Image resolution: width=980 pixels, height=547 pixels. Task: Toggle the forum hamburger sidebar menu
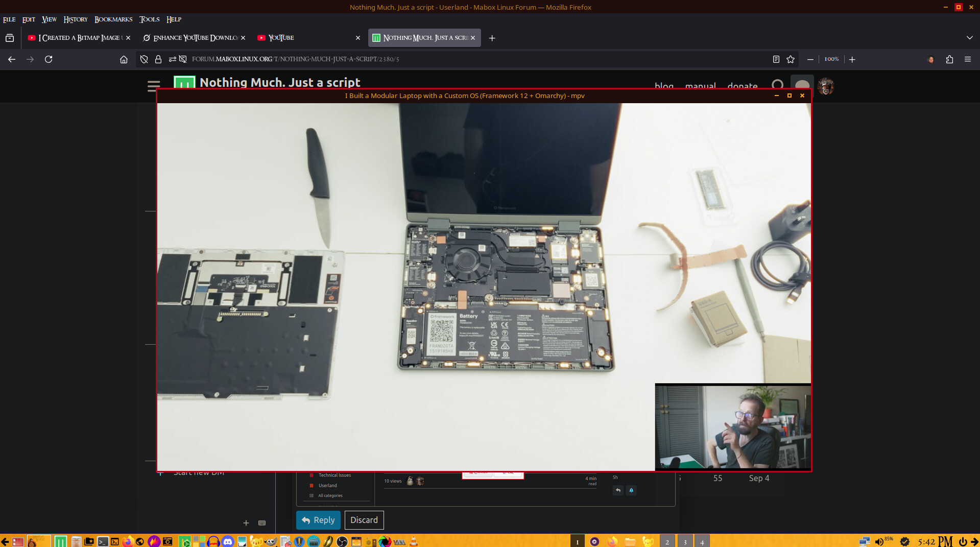[153, 86]
